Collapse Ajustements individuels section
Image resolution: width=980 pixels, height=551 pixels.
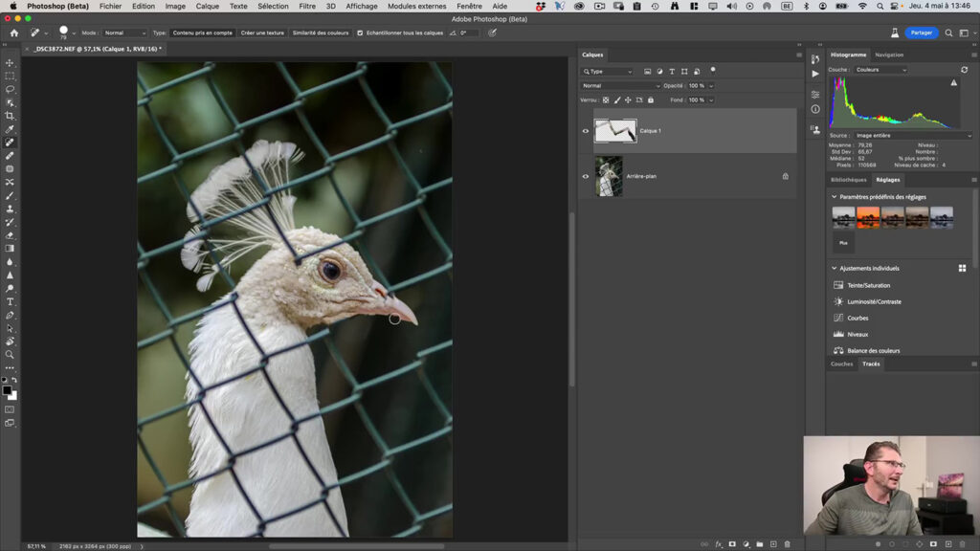(834, 268)
